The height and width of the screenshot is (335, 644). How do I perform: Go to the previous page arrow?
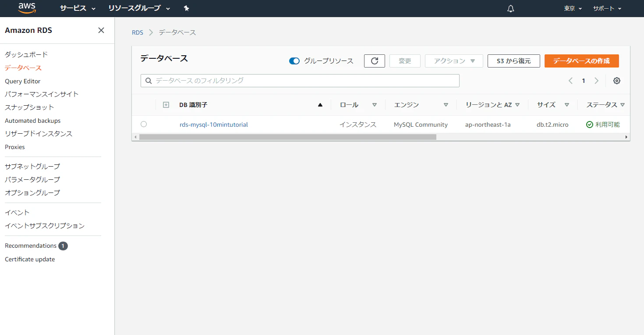(570, 81)
